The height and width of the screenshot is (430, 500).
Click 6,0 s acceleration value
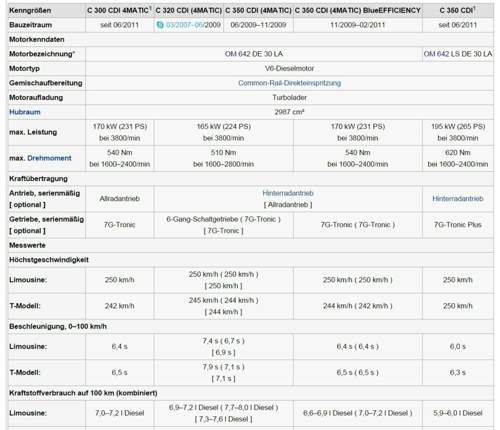(x=458, y=347)
